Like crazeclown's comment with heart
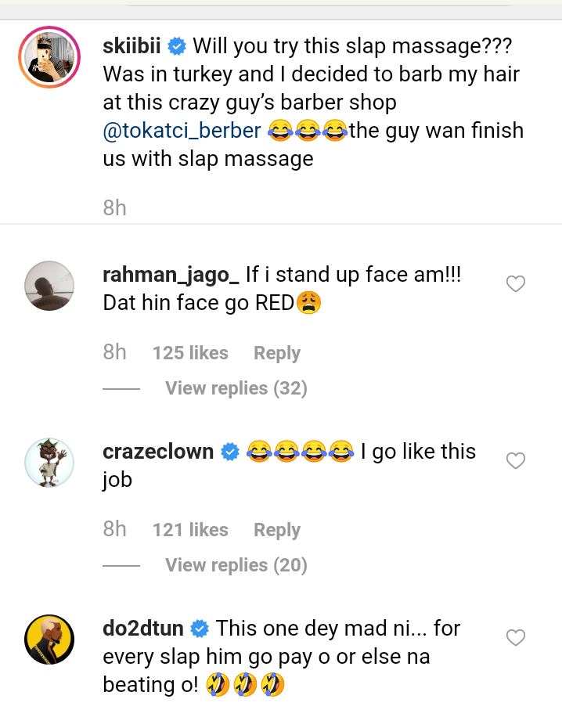Viewport: 562px width, 728px height. click(515, 461)
